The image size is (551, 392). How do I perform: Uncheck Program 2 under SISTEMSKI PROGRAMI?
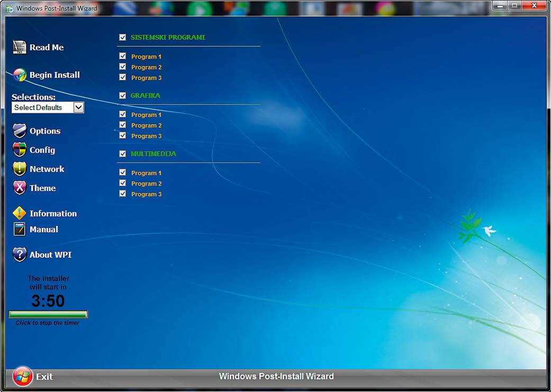(122, 66)
